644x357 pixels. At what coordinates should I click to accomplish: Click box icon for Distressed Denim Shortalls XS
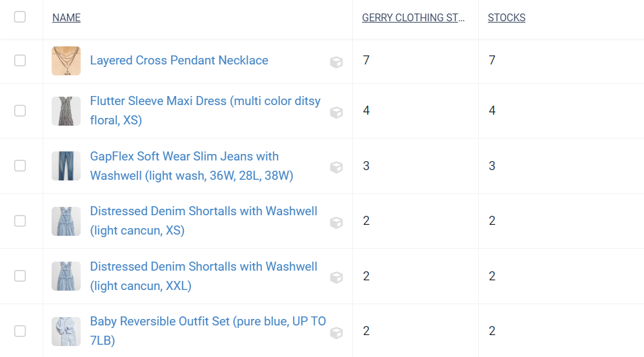(336, 222)
